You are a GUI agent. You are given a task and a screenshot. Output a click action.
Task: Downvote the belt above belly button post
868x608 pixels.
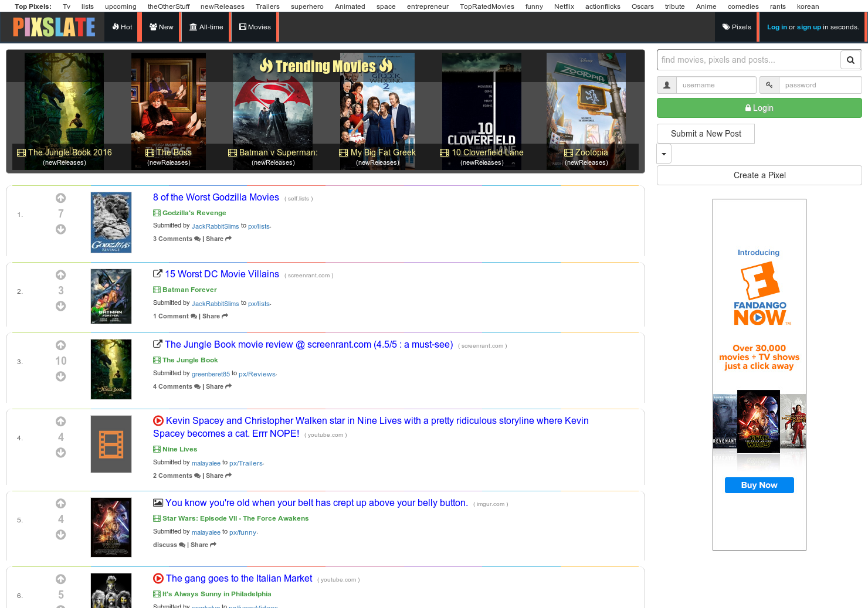[60, 535]
